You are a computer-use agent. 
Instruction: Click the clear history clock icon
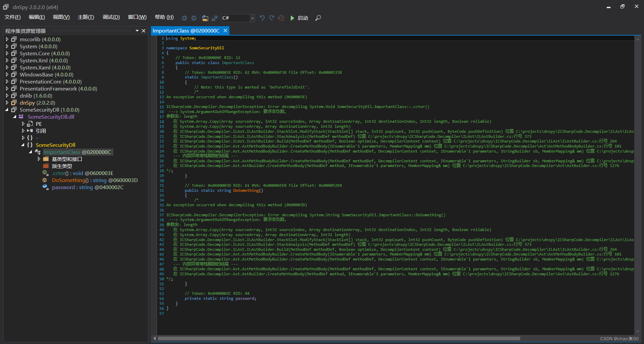pyautogui.click(x=281, y=18)
